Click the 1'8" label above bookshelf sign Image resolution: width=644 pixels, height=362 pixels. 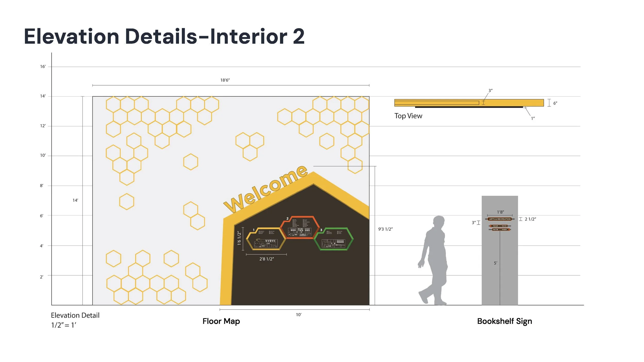(500, 212)
